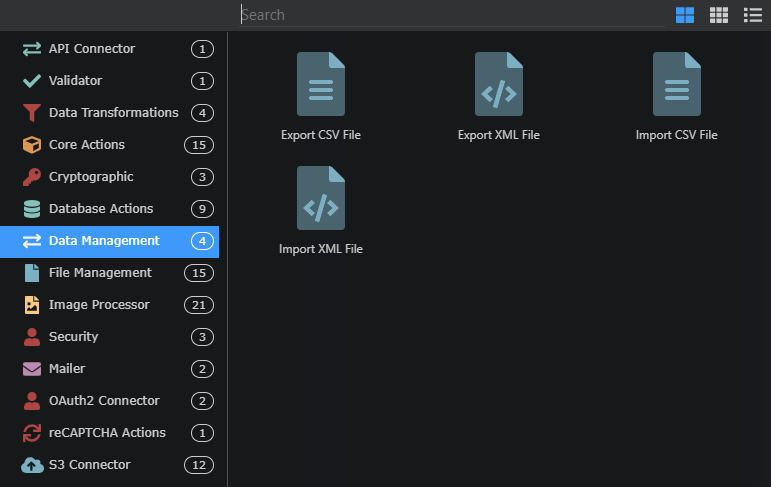Viewport: 771px width, 487px height.
Task: Click the Cryptographic key icon
Action: (32, 177)
